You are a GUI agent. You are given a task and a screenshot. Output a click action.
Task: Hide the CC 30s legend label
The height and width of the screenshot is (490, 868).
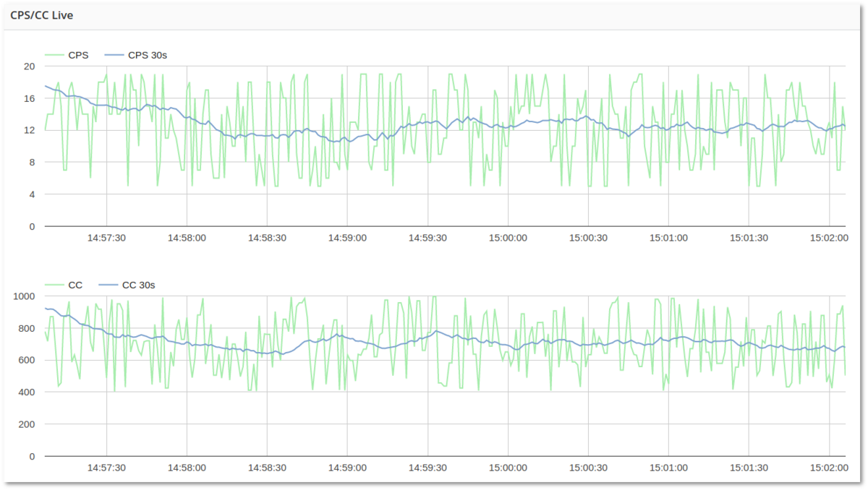139,285
